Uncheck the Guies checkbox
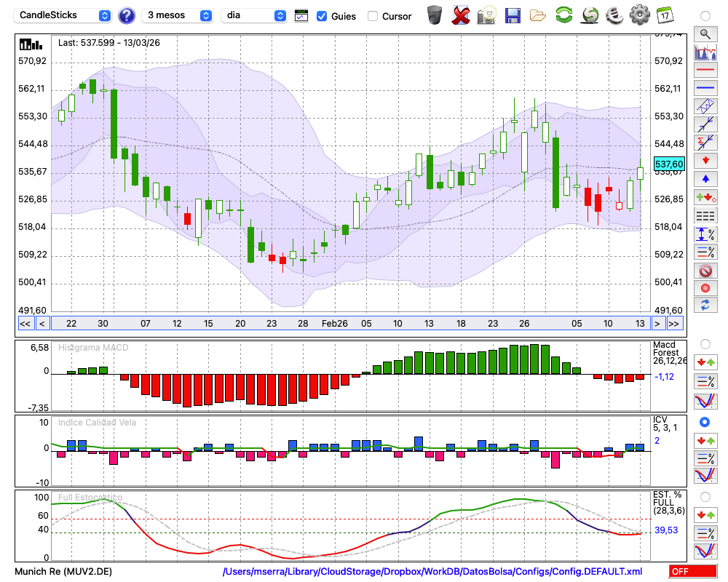The height and width of the screenshot is (582, 728). click(322, 16)
